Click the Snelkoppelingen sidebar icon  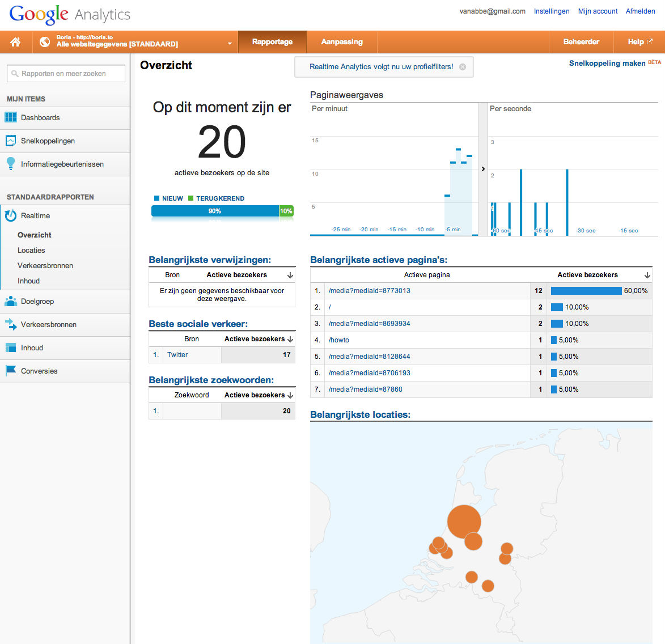11,141
